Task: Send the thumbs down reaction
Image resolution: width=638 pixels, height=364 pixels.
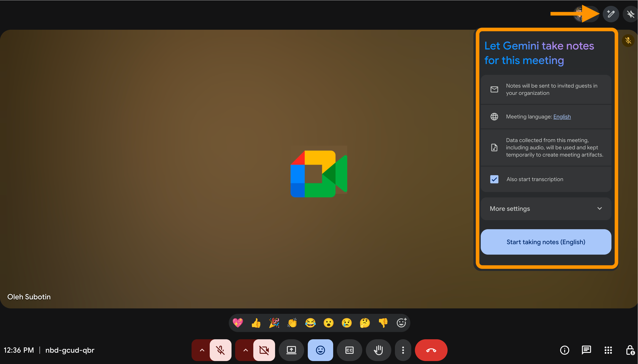Action: click(383, 323)
